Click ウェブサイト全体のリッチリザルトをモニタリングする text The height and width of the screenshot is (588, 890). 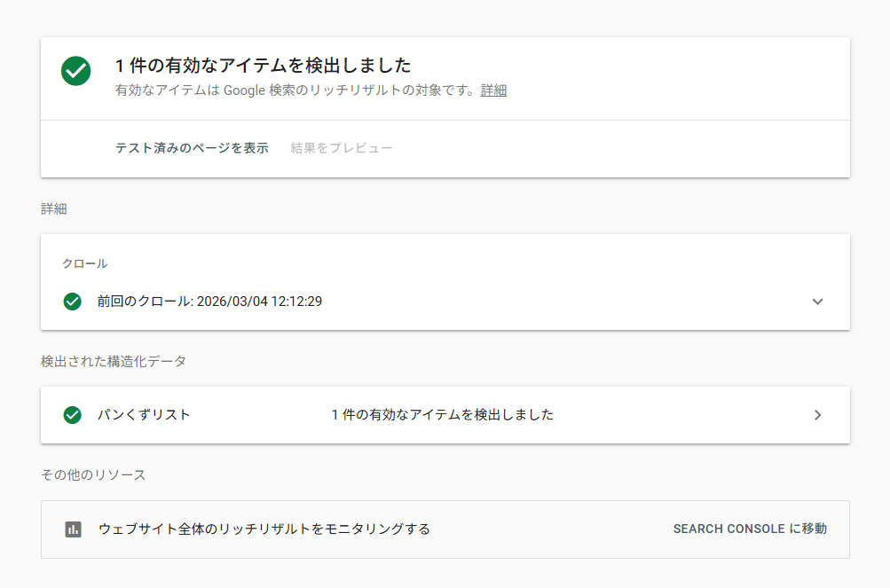[x=264, y=529]
